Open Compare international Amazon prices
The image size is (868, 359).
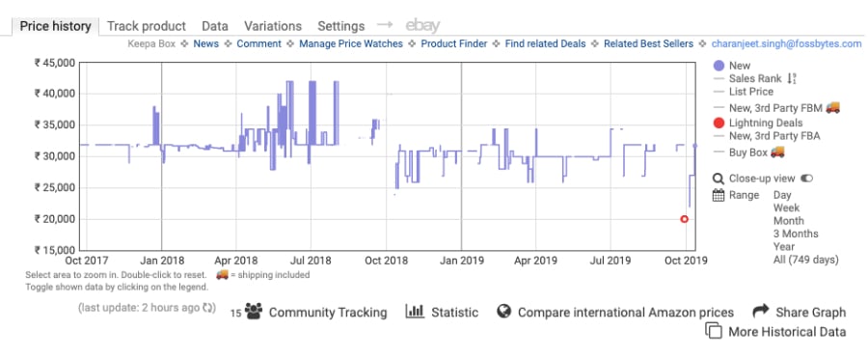[x=626, y=313]
